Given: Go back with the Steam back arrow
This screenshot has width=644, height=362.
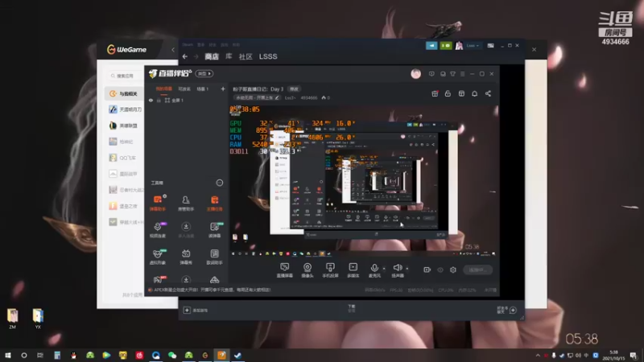Looking at the screenshot, I should (185, 56).
